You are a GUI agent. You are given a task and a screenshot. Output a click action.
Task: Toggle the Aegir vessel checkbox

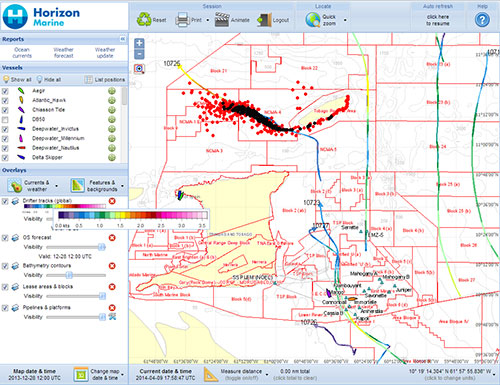pos(5,91)
